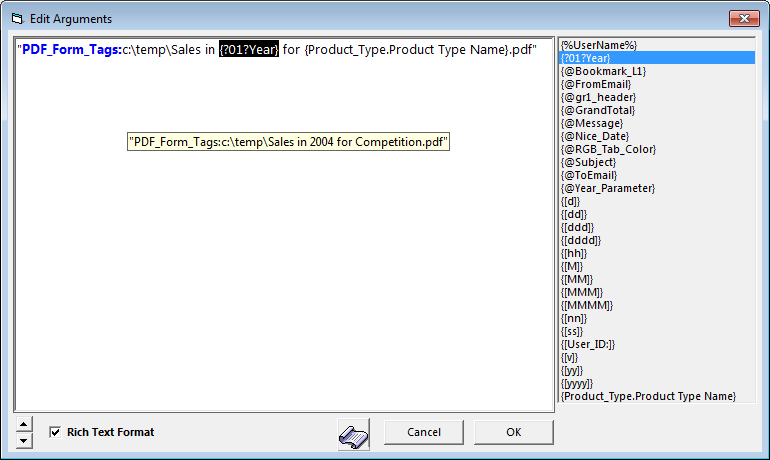Select {@FromEmail} in the field list
The image size is (770, 460).
(657, 84)
